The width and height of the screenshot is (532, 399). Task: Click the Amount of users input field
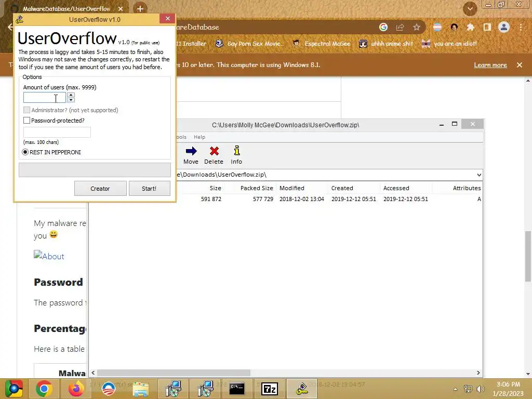click(45, 98)
